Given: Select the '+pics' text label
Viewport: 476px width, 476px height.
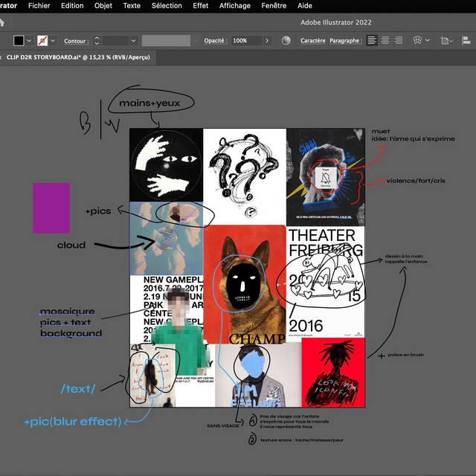Looking at the screenshot, I should pos(98,211).
